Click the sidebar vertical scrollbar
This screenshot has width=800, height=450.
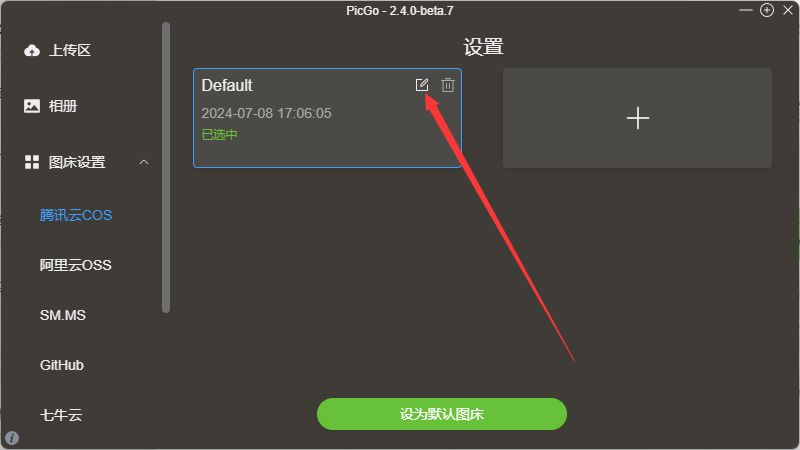[x=166, y=167]
